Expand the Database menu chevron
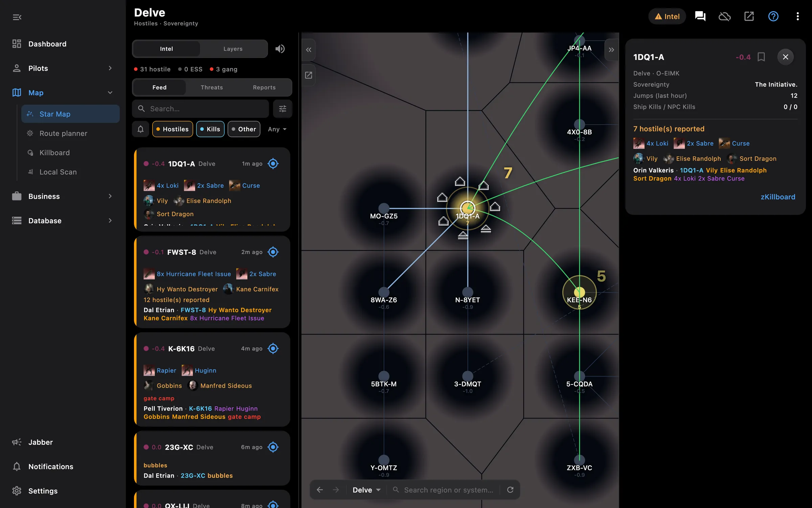This screenshot has height=508, width=812. click(110, 221)
